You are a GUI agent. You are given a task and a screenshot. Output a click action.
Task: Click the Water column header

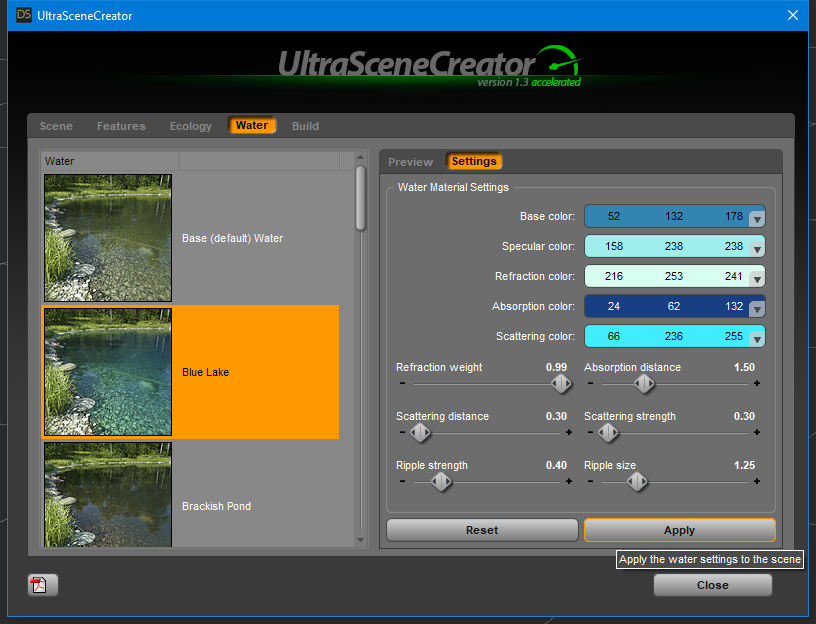click(x=110, y=161)
